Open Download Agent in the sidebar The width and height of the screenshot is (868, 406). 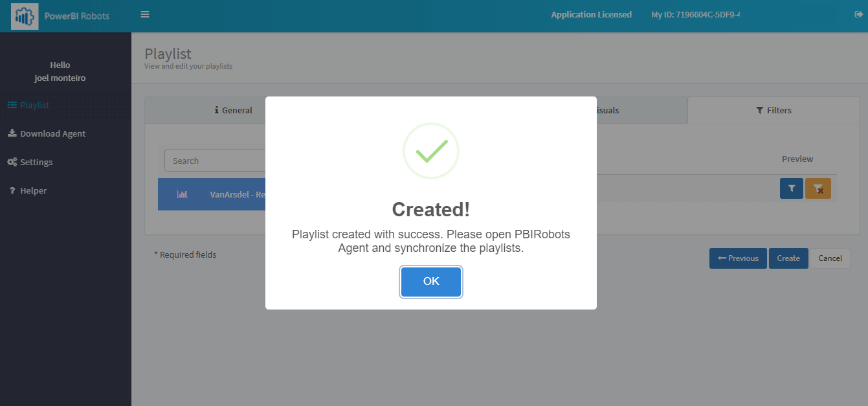[47, 133]
